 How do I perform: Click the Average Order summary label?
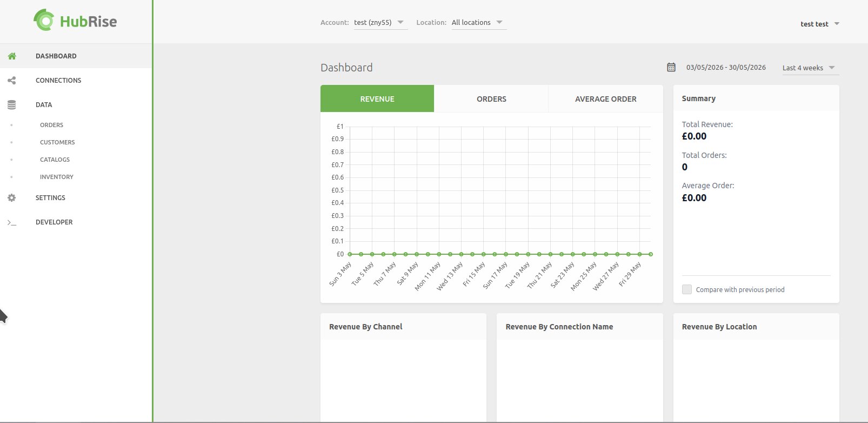[708, 186]
